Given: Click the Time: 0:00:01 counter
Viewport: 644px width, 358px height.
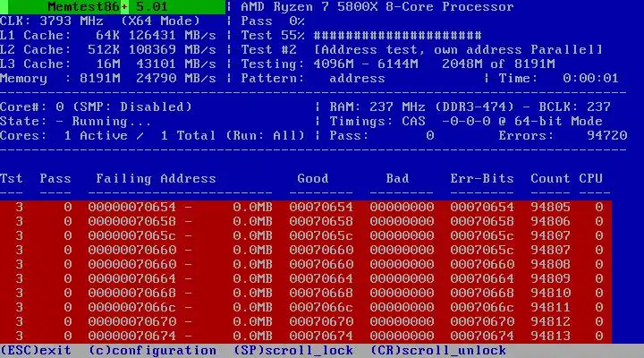Looking at the screenshot, I should click(x=558, y=78).
